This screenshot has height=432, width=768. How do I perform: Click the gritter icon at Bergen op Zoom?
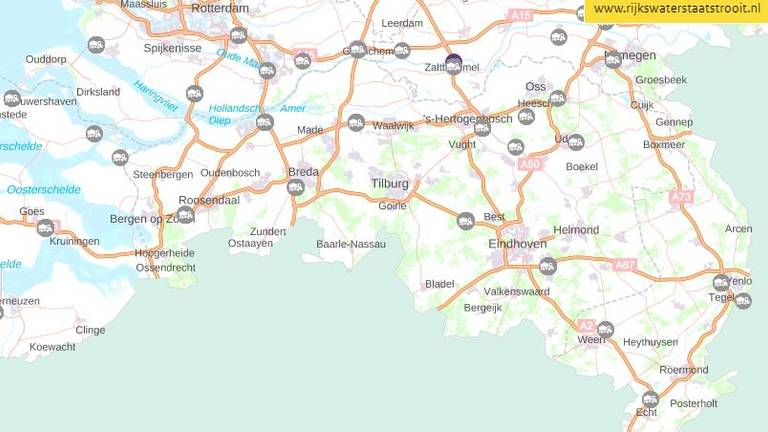click(x=186, y=215)
